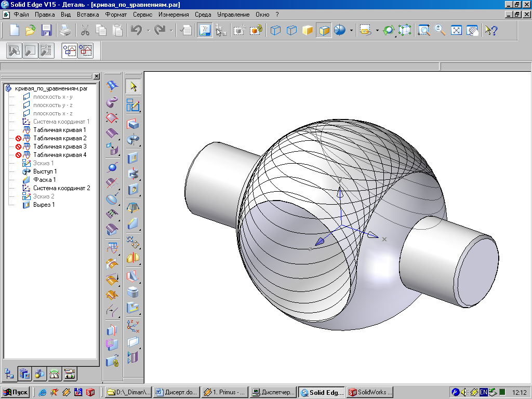Screen dimensions: 532x399
Task: Pick the Swept Surface tool
Action: (112, 102)
